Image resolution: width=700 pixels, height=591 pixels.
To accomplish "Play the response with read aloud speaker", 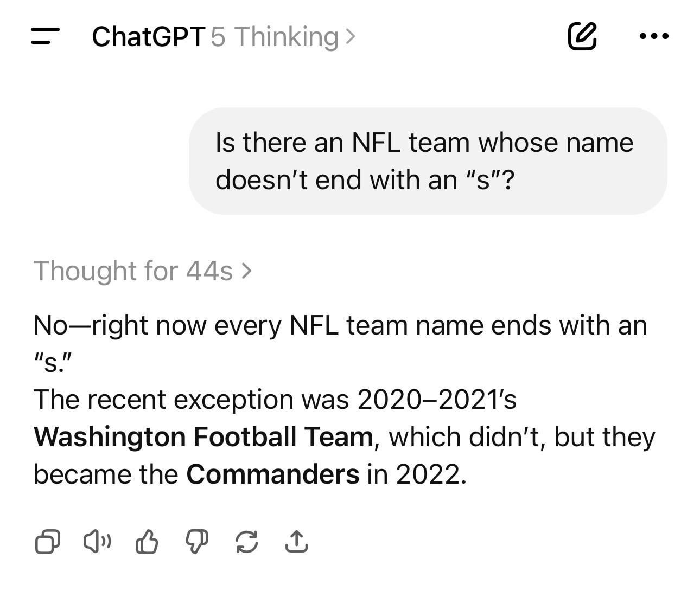I will [97, 541].
